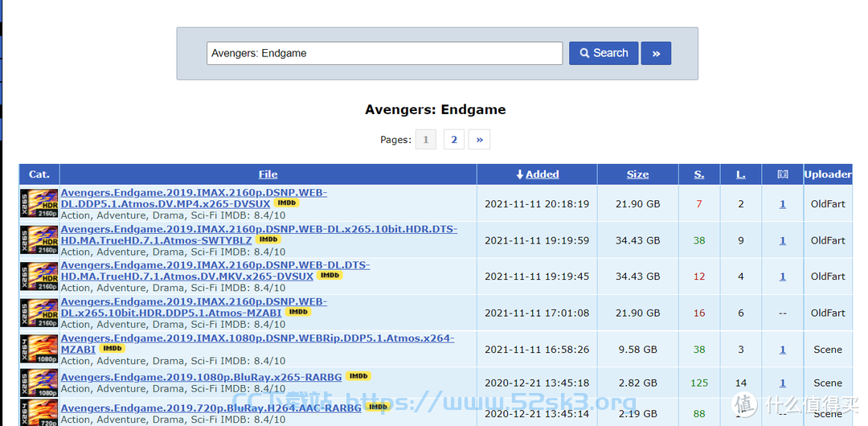Click the size value 2.19 GB
Viewport: 868px width, 426px height.
(x=637, y=414)
